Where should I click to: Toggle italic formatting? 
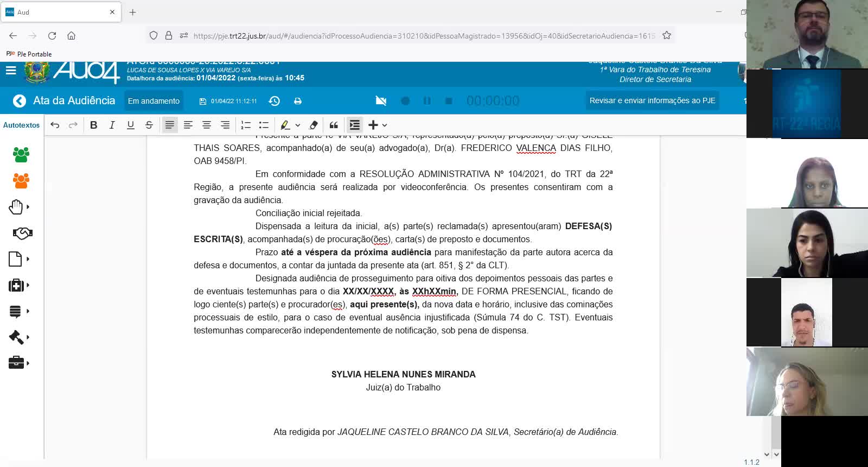[x=112, y=125]
